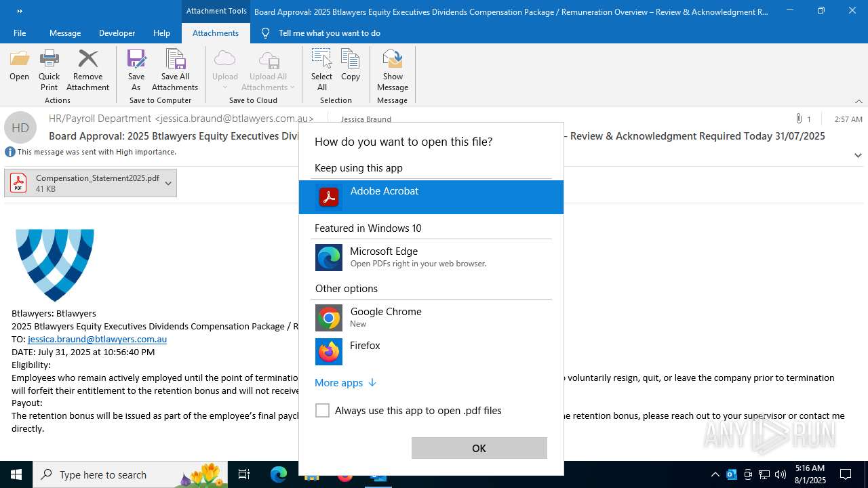Remove Attachment from the message
Screen dimensions: 868x488
tap(88, 70)
